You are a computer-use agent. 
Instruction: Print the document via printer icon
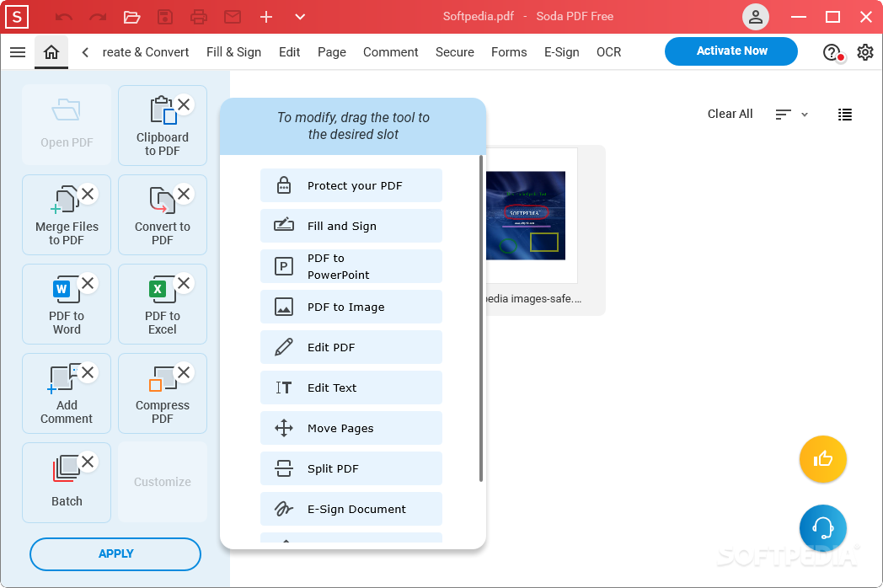[x=199, y=17]
